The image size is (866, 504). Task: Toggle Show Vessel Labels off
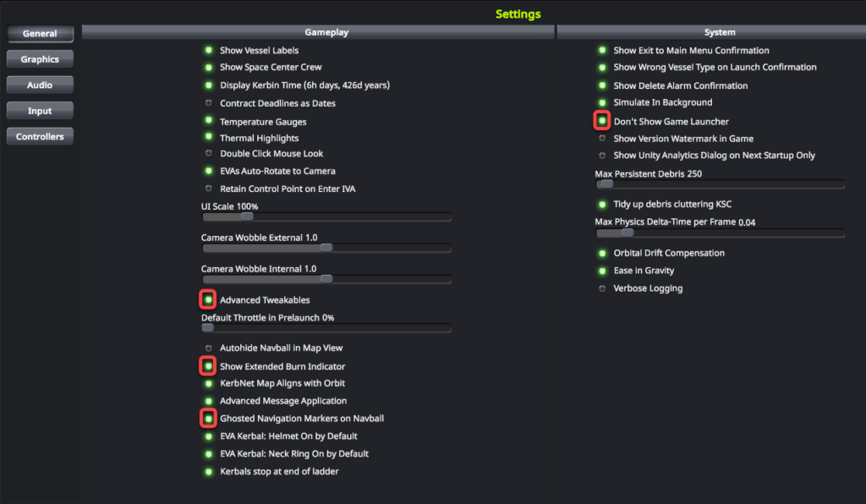click(208, 49)
